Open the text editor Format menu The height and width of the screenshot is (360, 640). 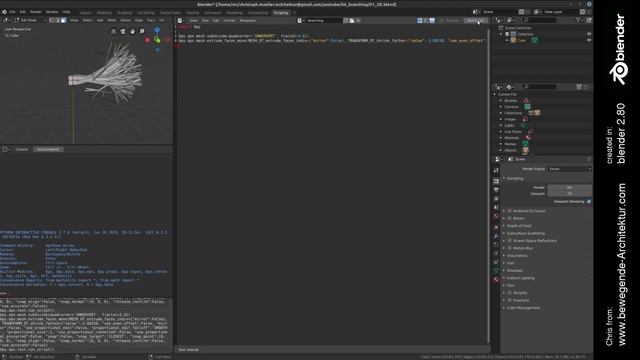point(229,20)
